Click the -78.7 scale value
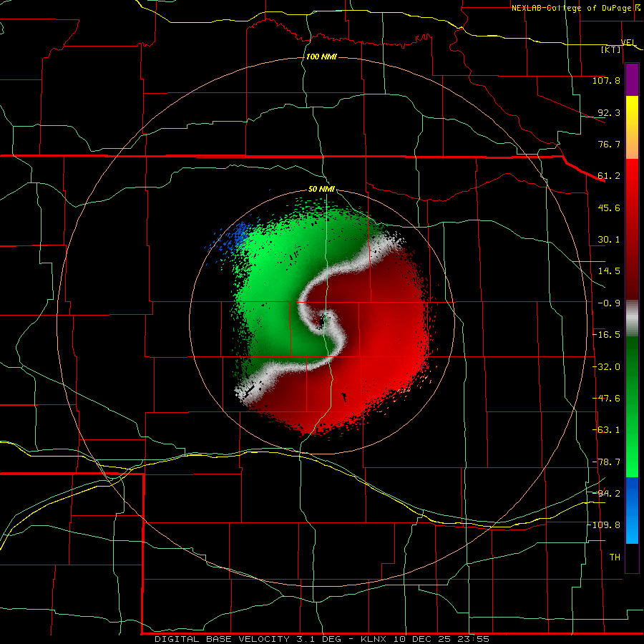This screenshot has width=644, height=644. pyautogui.click(x=606, y=462)
